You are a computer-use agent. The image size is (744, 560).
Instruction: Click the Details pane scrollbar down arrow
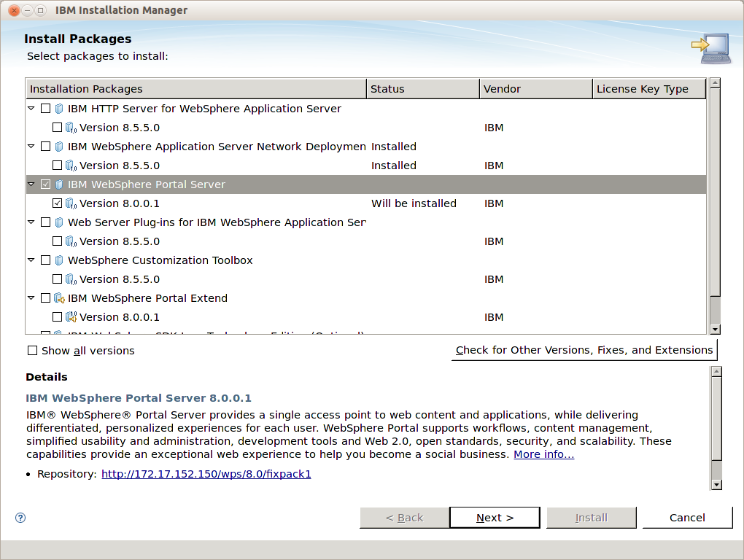click(x=716, y=485)
